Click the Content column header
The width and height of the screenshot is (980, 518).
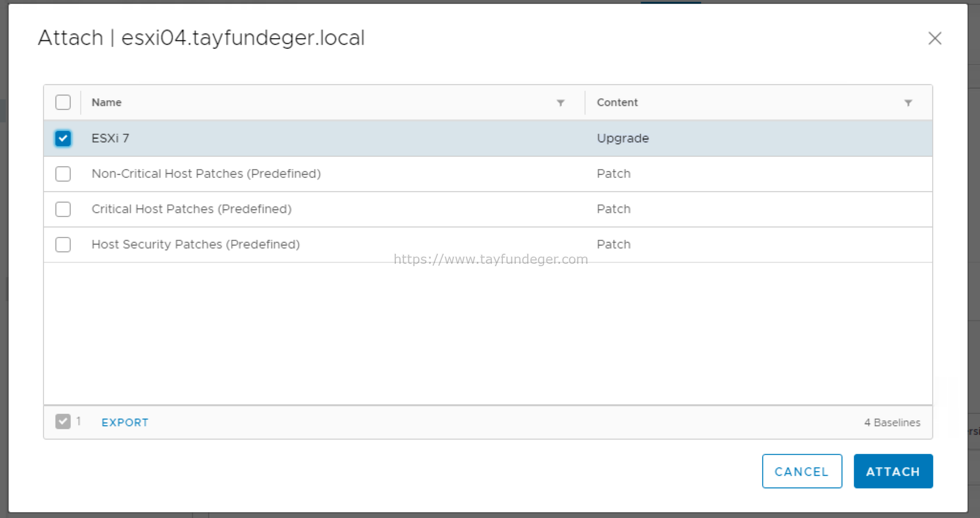click(617, 102)
